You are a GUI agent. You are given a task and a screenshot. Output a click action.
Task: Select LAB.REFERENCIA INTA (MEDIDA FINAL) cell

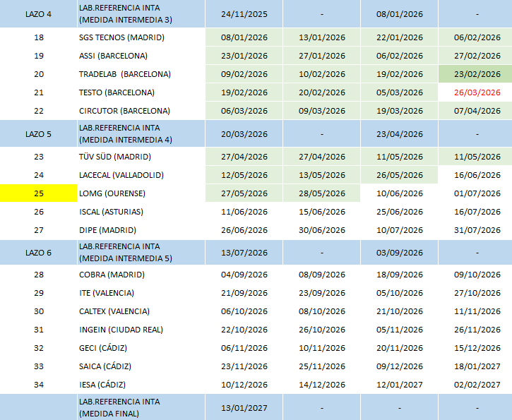click(x=141, y=407)
